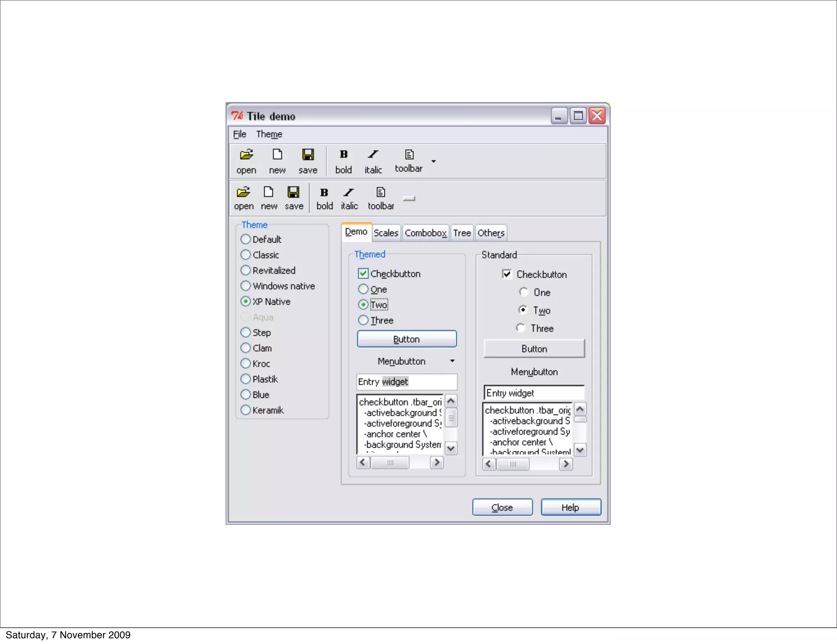
Task: Click the Help button
Action: click(x=571, y=507)
